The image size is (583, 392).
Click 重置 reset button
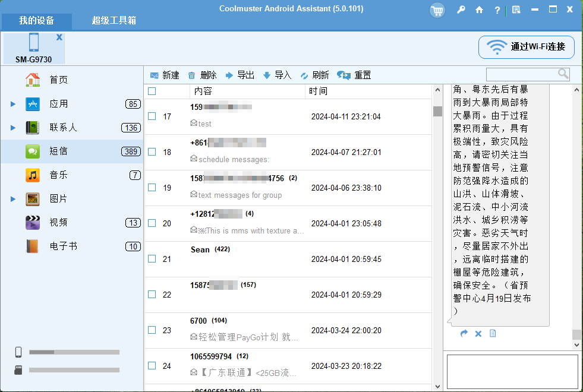354,75
